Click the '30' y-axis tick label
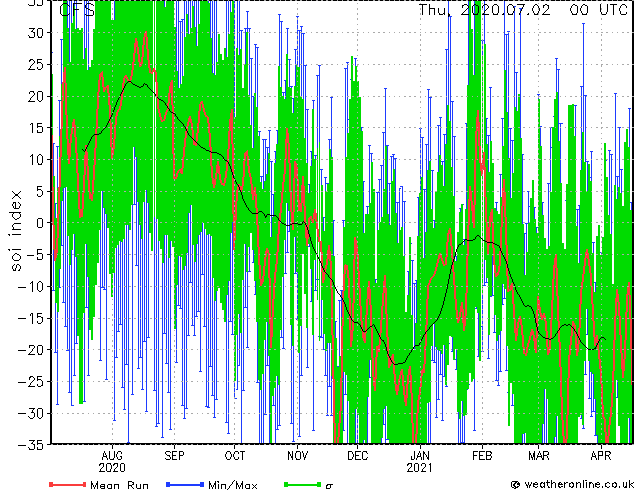The image size is (634, 490). pyautogui.click(x=37, y=33)
